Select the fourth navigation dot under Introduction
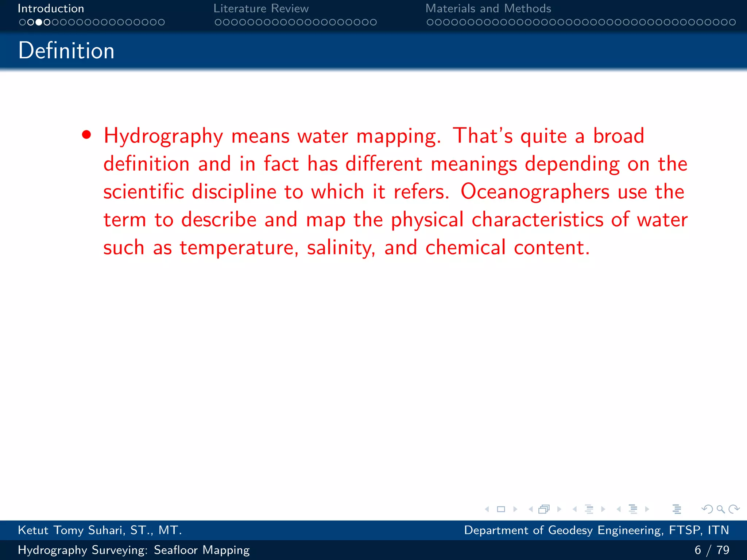The width and height of the screenshot is (747, 560). [47, 22]
